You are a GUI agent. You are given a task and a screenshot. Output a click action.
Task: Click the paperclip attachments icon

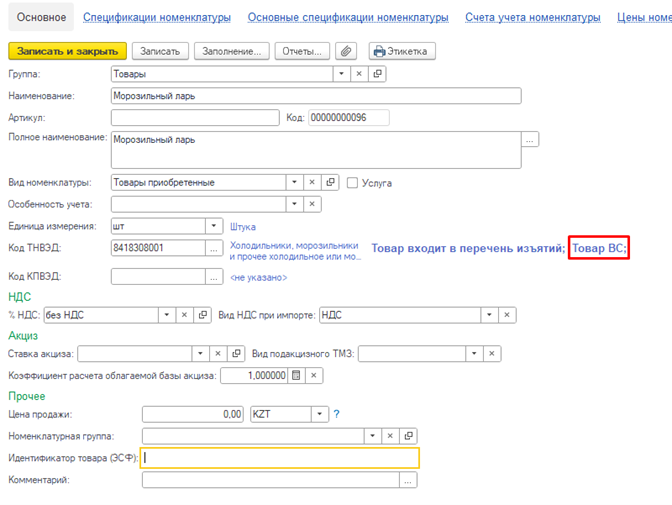(x=346, y=51)
